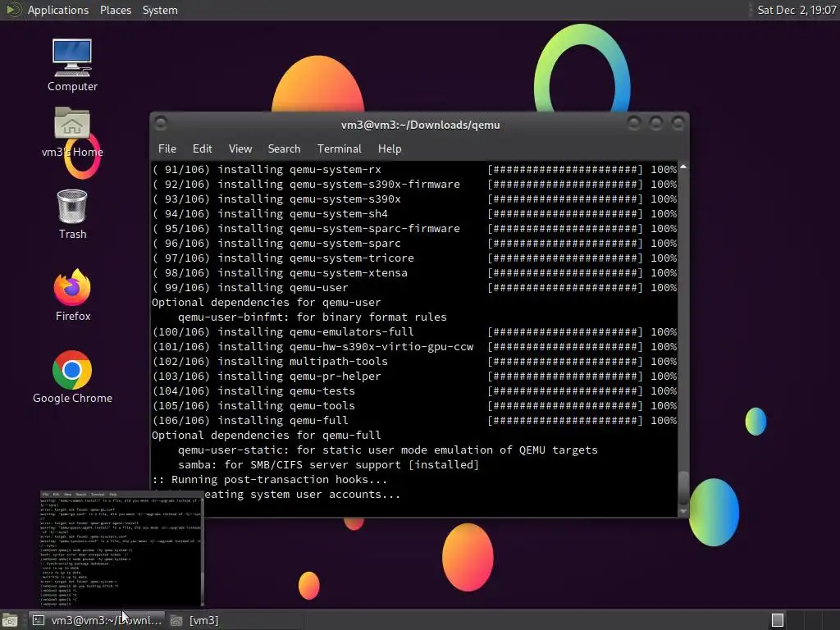The height and width of the screenshot is (630, 840).
Task: Close the terminal window
Action: pos(678,124)
